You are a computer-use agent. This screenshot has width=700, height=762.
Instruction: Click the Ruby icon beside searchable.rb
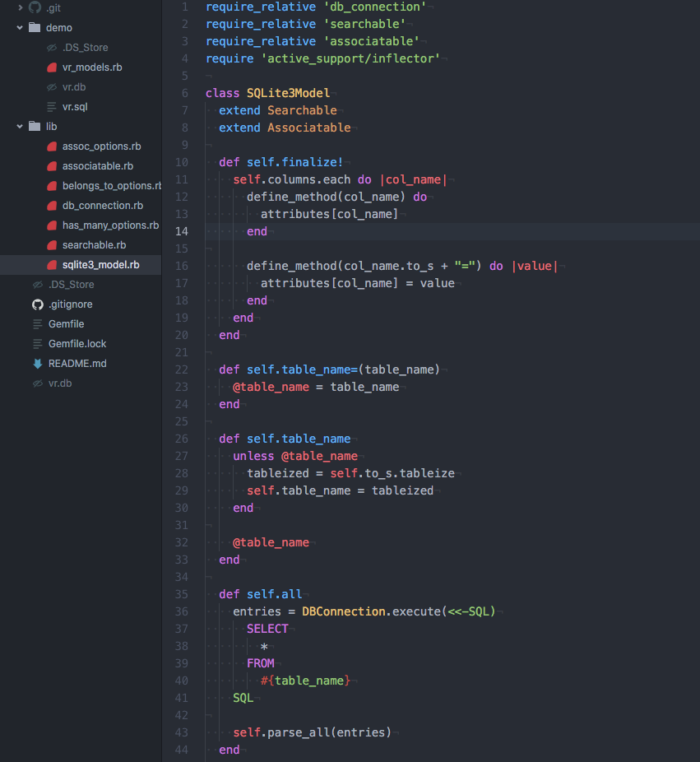point(51,245)
